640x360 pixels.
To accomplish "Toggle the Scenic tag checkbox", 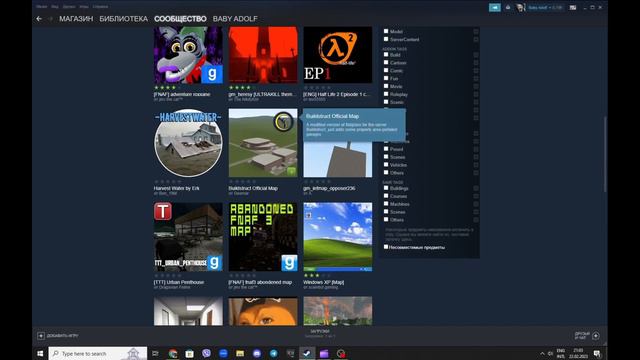I will pyautogui.click(x=386, y=102).
